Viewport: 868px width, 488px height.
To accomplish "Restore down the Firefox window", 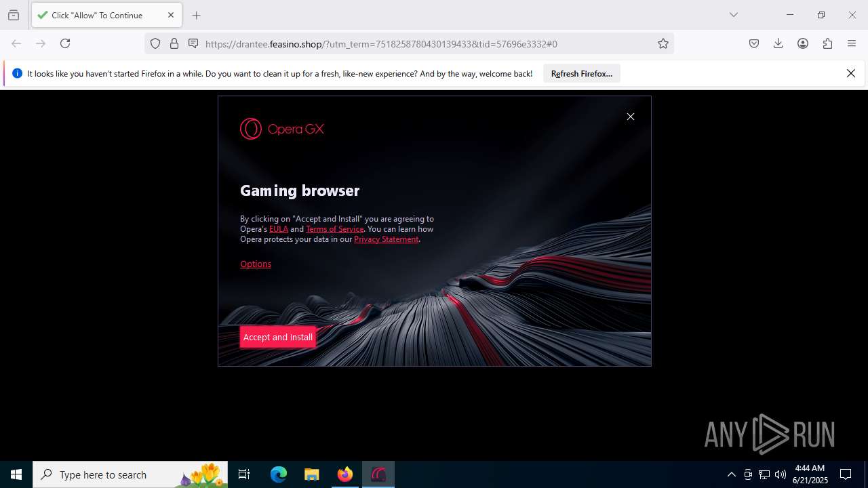I will [821, 15].
